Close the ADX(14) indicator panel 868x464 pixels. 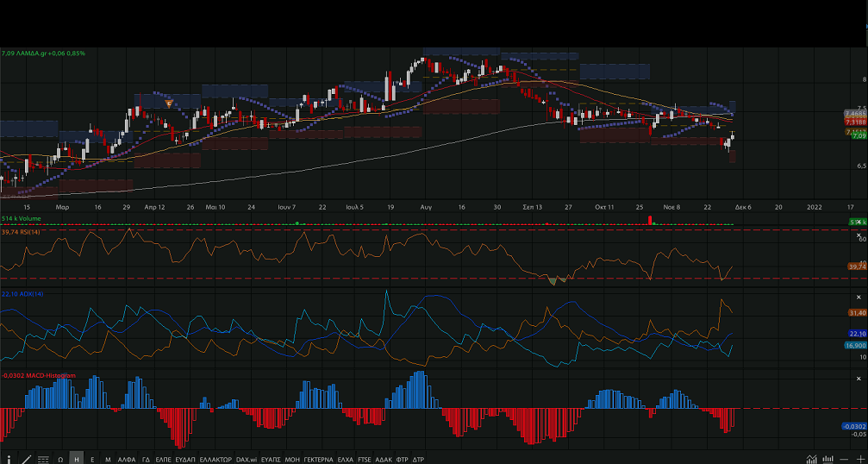pos(859,298)
